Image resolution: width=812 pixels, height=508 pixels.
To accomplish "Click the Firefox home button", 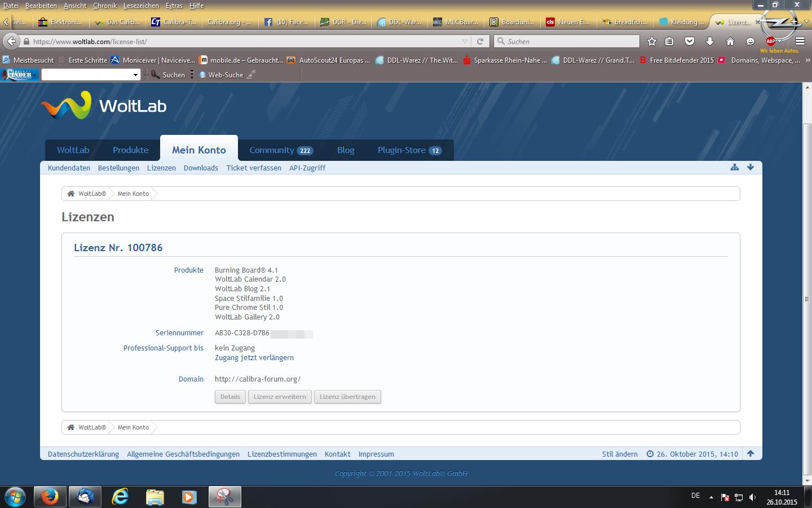I will tap(730, 41).
